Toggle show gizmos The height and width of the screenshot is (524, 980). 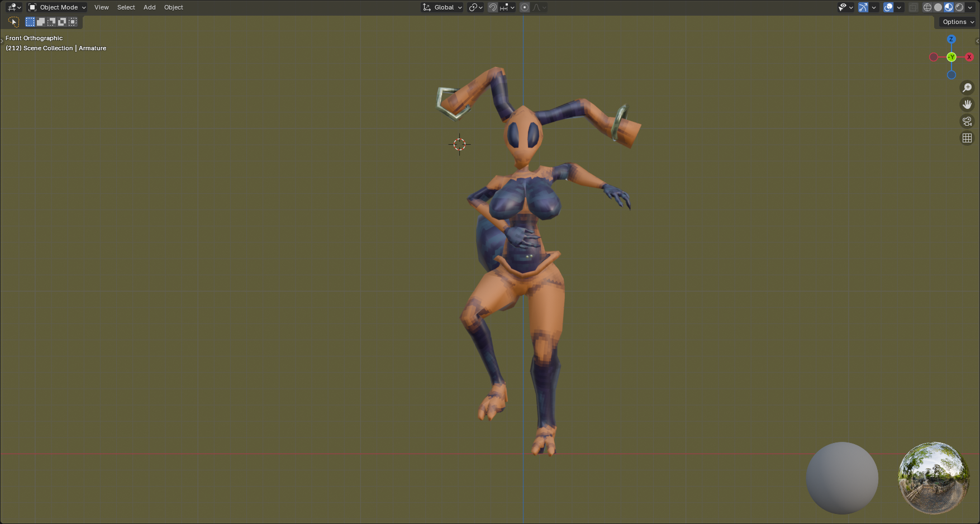(x=863, y=7)
